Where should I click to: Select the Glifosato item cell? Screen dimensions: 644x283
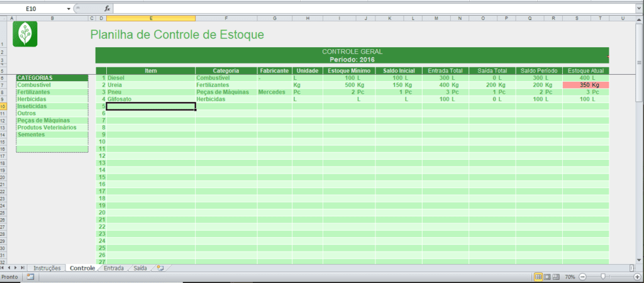click(x=151, y=99)
